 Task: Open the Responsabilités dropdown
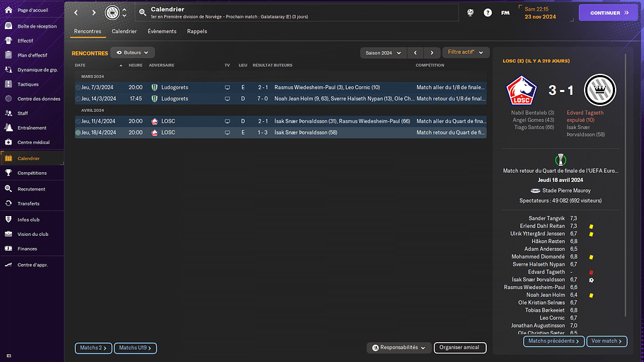[x=399, y=348]
